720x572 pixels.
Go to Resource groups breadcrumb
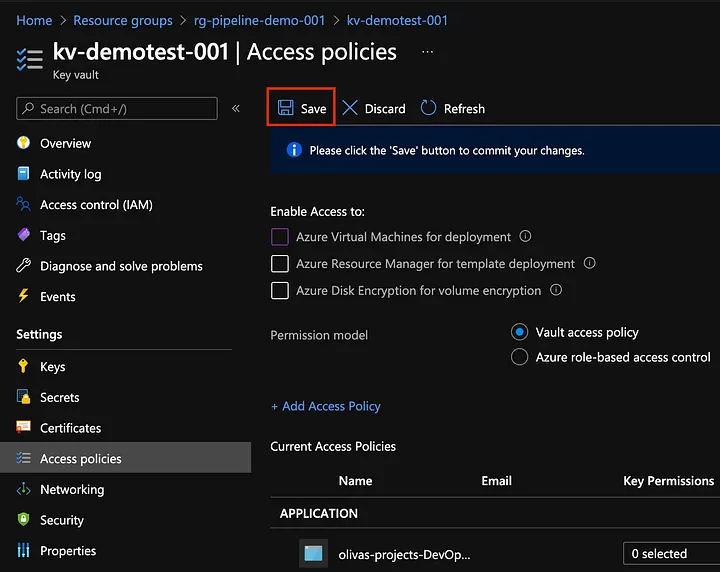[123, 21]
